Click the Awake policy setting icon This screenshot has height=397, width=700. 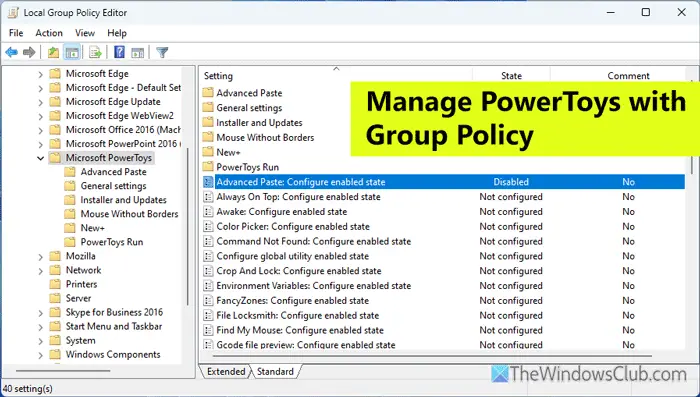208,212
